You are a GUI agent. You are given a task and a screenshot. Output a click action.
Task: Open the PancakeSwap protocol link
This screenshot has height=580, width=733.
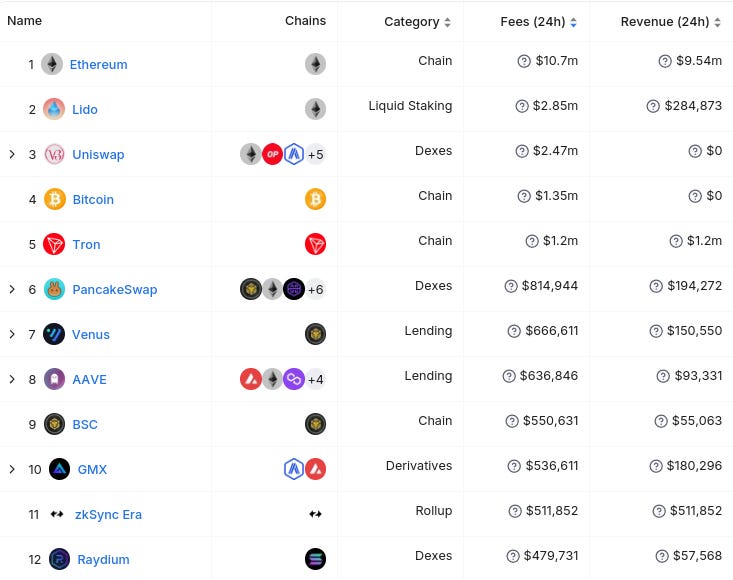pos(115,289)
